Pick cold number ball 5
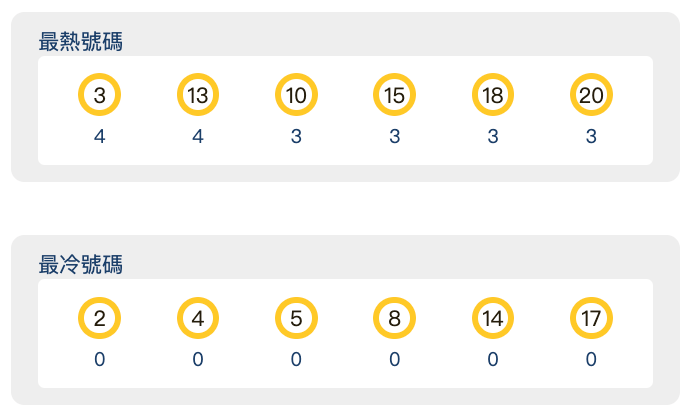This screenshot has height=414, width=688. (x=296, y=319)
